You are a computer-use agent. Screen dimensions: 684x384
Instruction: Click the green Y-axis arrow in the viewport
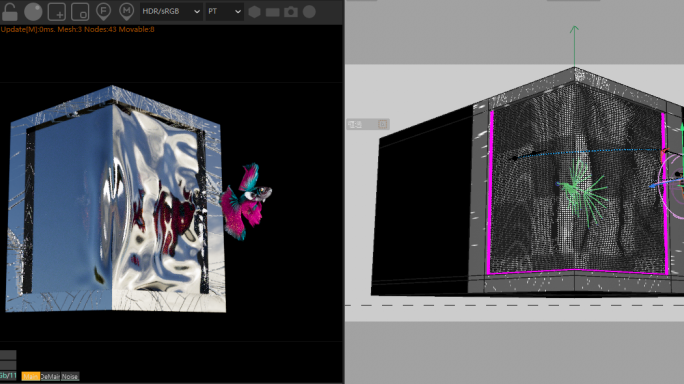[x=574, y=46]
